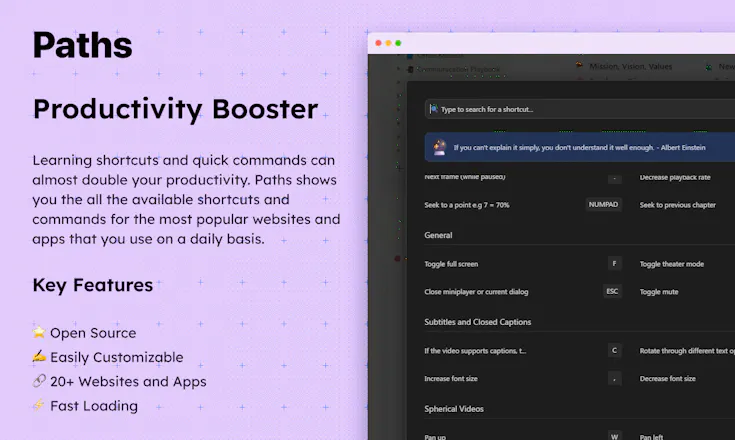Click the ESC key badge
Image resolution: width=735 pixels, height=440 pixels.
pyautogui.click(x=612, y=291)
